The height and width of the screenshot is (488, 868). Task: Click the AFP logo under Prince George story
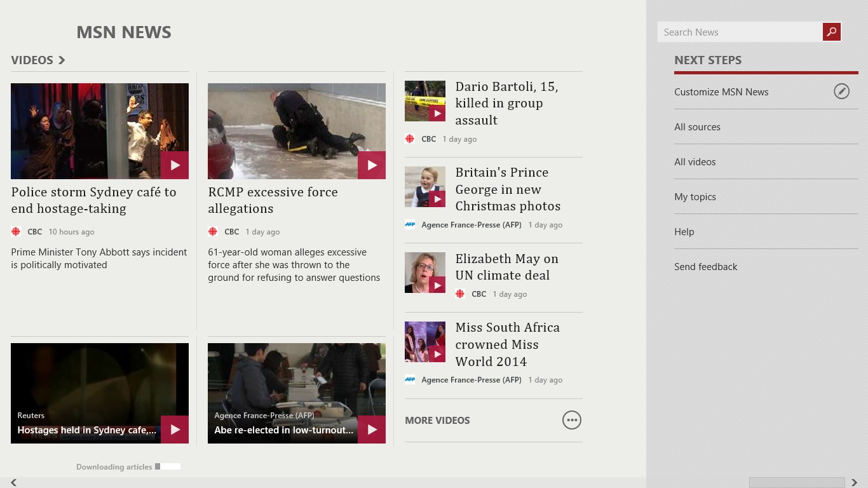(410, 224)
